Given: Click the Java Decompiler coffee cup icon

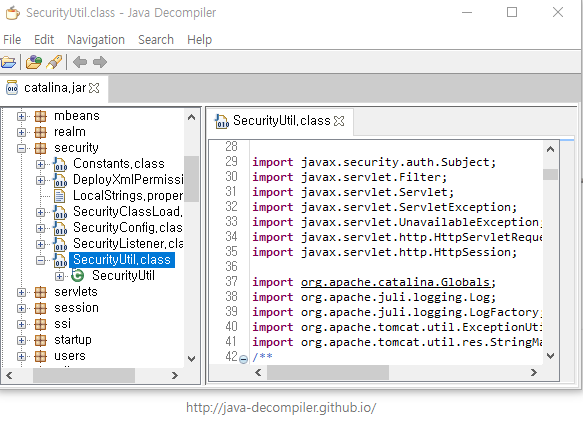Looking at the screenshot, I should pyautogui.click(x=12, y=13).
